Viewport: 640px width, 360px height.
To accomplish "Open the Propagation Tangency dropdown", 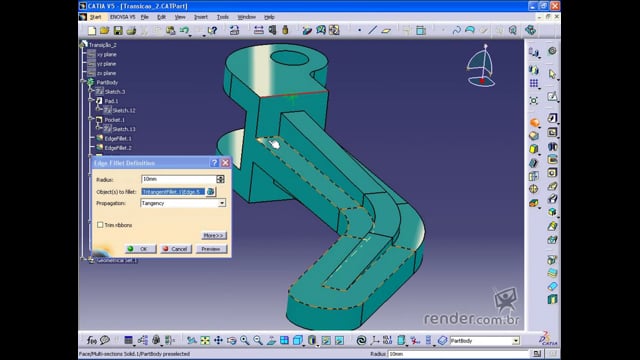I will pos(183,203).
